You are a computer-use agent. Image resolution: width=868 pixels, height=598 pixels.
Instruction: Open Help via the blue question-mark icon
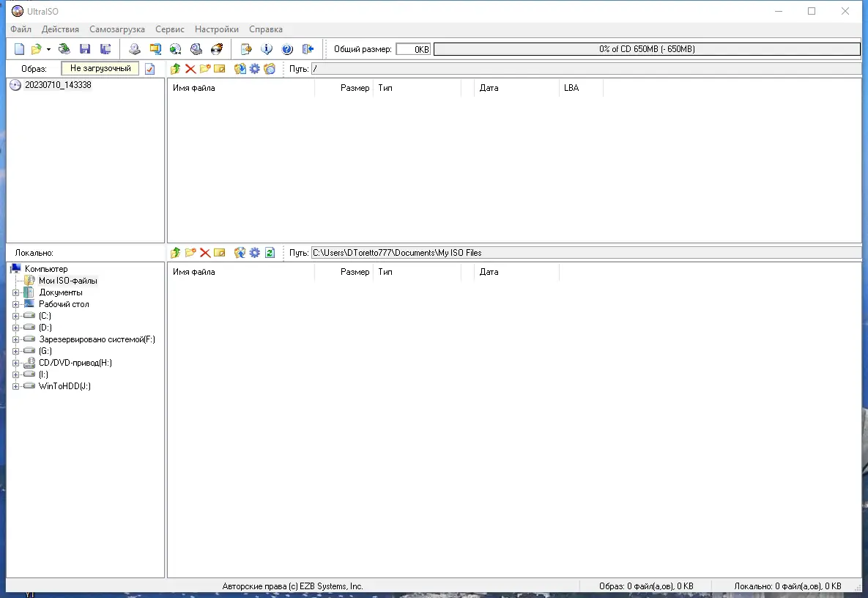[x=287, y=49]
